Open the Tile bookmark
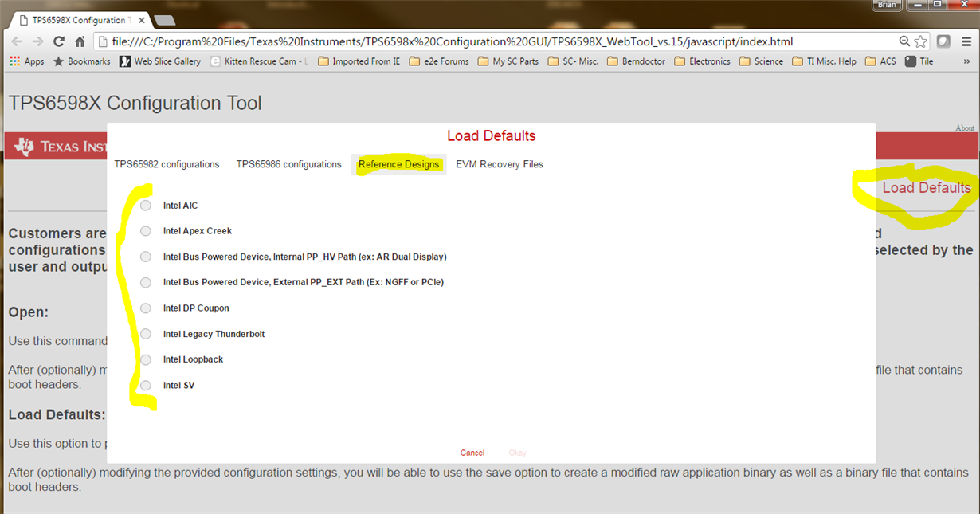This screenshot has height=514, width=980. pos(919,61)
